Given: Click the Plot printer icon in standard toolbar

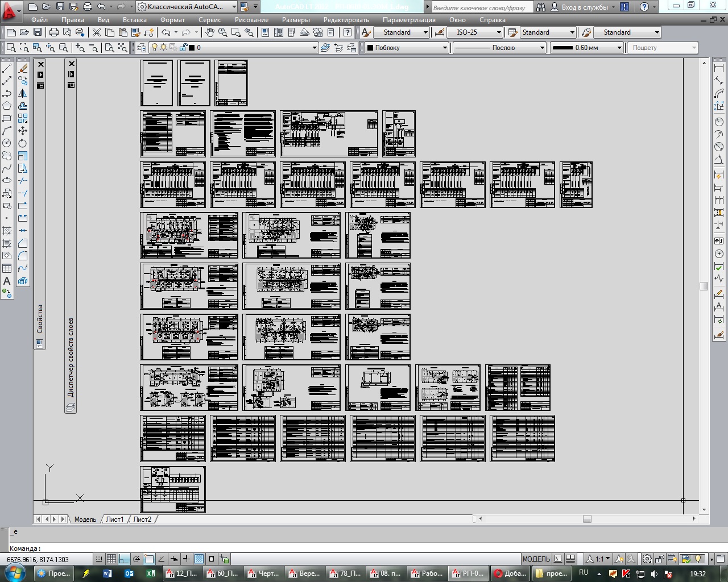Looking at the screenshot, I should pos(54,32).
